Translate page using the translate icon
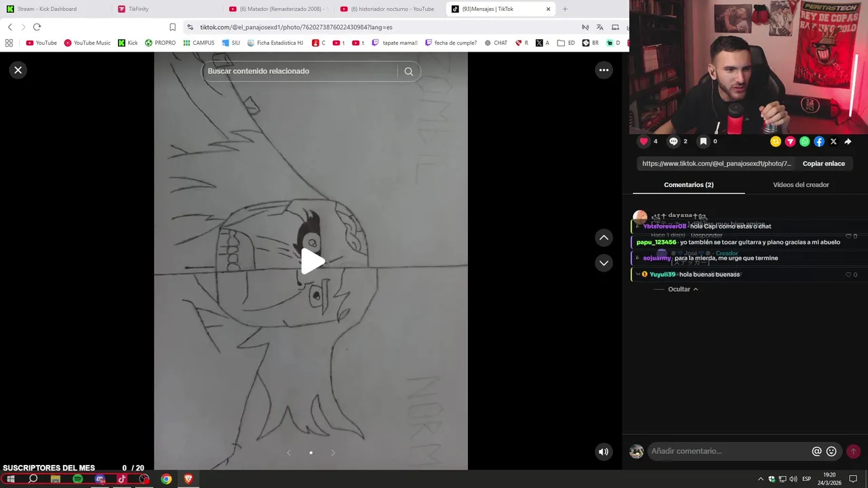 599,27
